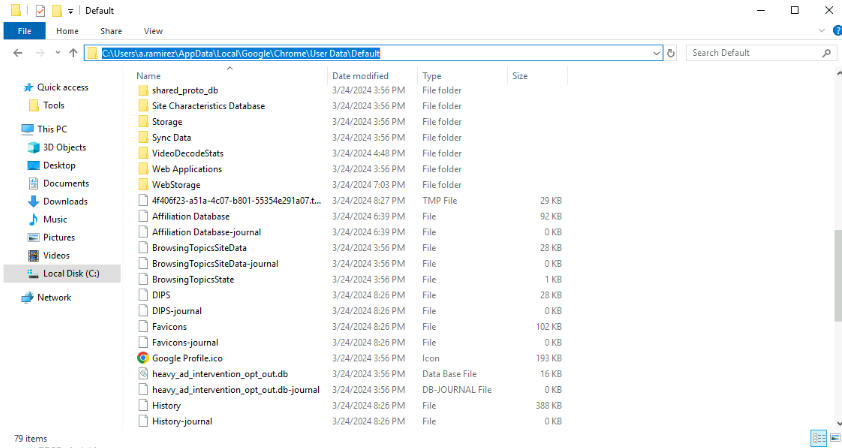Viewport: 842px width, 448px height.
Task: Sort files by Size column
Action: (x=520, y=76)
